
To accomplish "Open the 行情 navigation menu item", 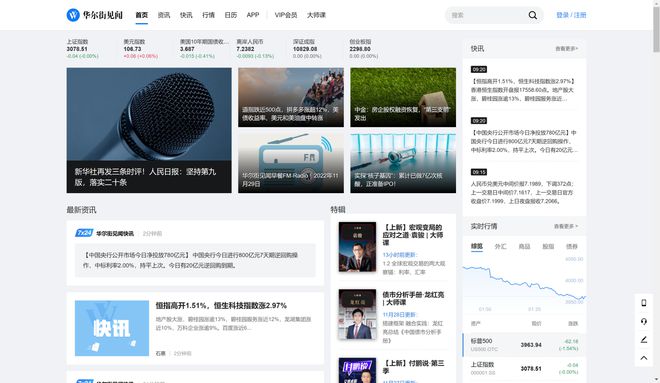I will coord(208,15).
